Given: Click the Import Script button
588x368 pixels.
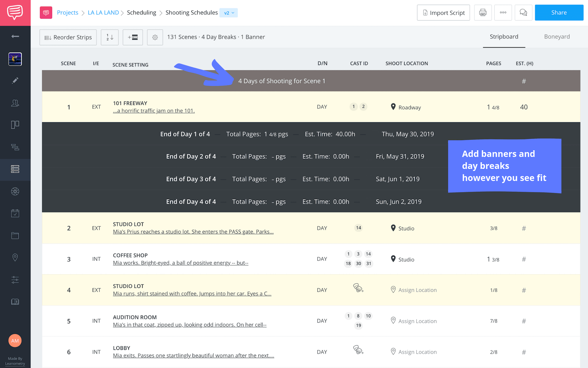Looking at the screenshot, I should [x=443, y=13].
